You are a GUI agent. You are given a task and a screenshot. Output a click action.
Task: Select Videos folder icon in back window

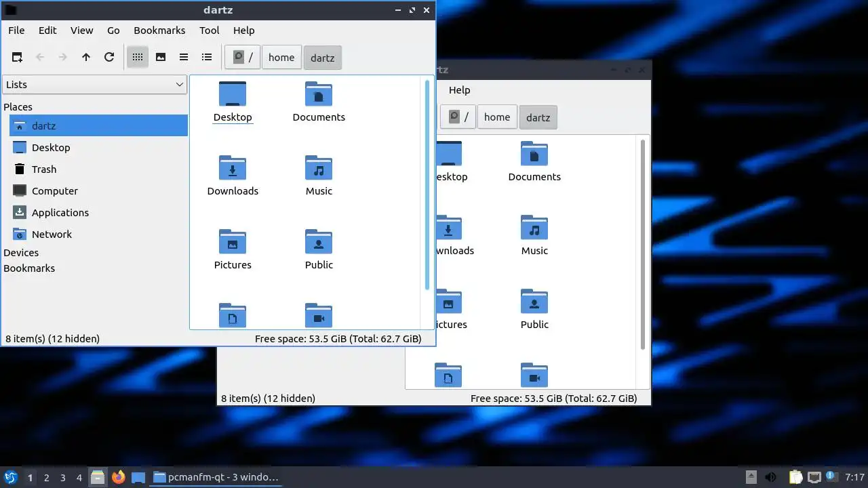click(534, 375)
